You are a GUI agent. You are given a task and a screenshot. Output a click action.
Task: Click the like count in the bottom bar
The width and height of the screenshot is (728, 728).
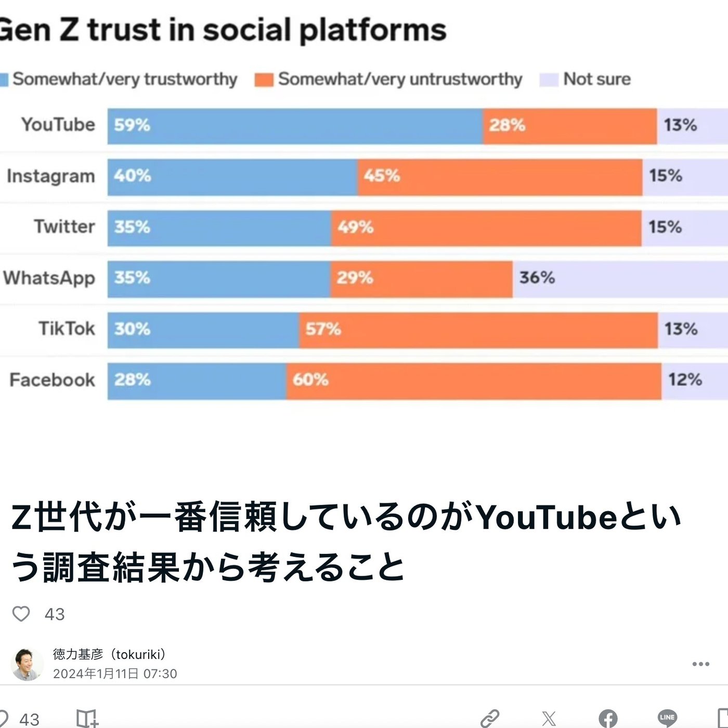[29, 719]
